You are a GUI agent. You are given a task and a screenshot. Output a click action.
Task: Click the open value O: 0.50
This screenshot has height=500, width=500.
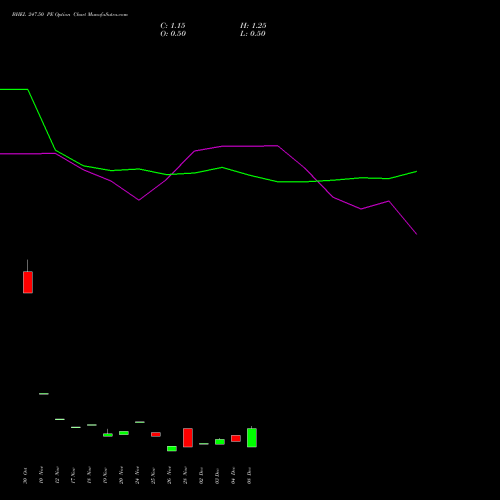(x=173, y=34)
